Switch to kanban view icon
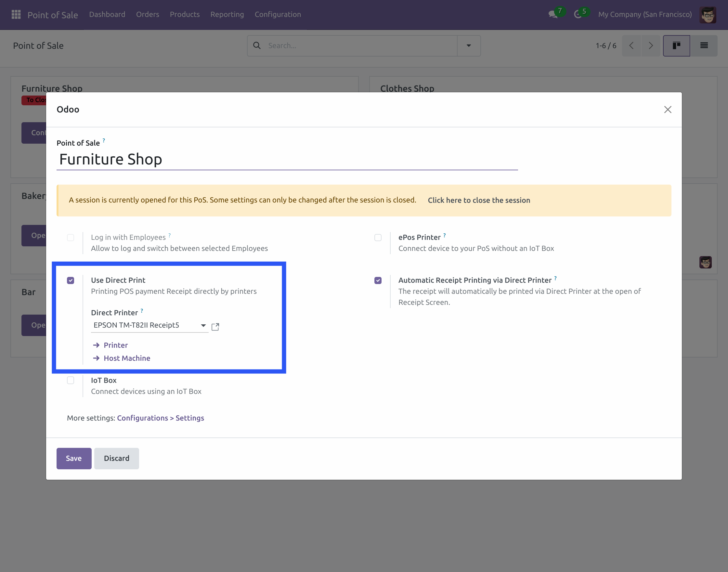Screen dimensions: 728x572 (x=676, y=45)
